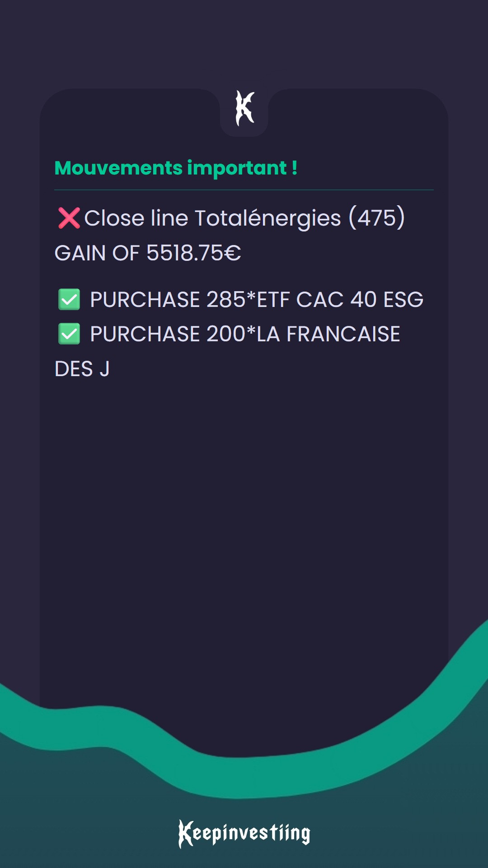
Task: Click the word 'Totalénergies'
Action: [268, 218]
